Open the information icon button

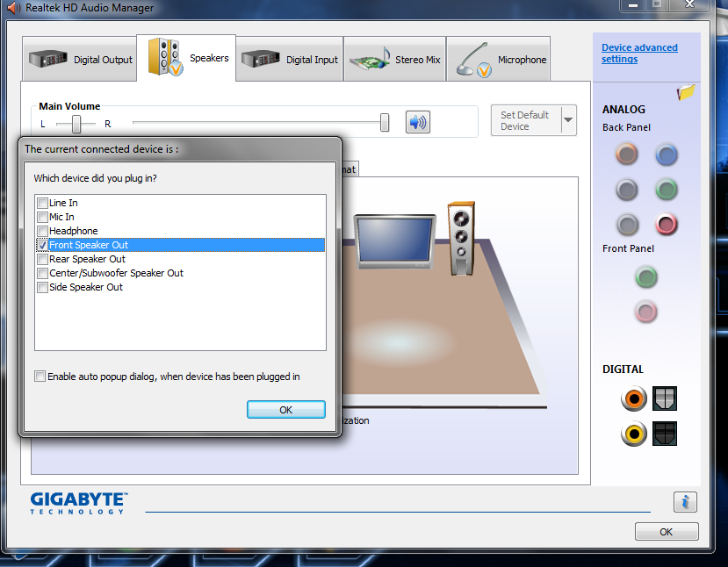(x=685, y=501)
